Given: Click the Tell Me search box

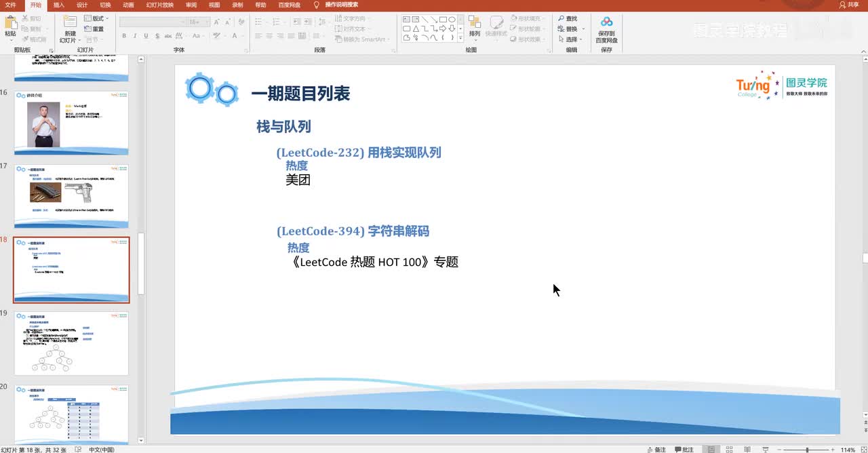Looking at the screenshot, I should click(341, 5).
